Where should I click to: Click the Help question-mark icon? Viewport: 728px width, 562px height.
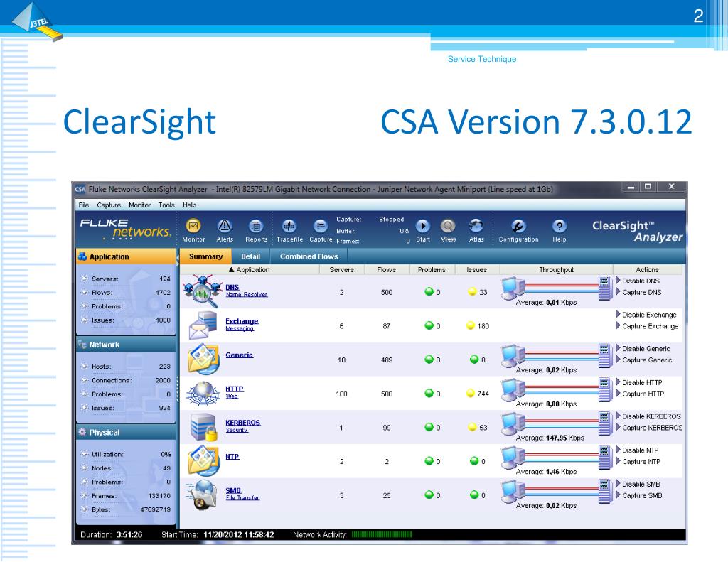(x=560, y=227)
